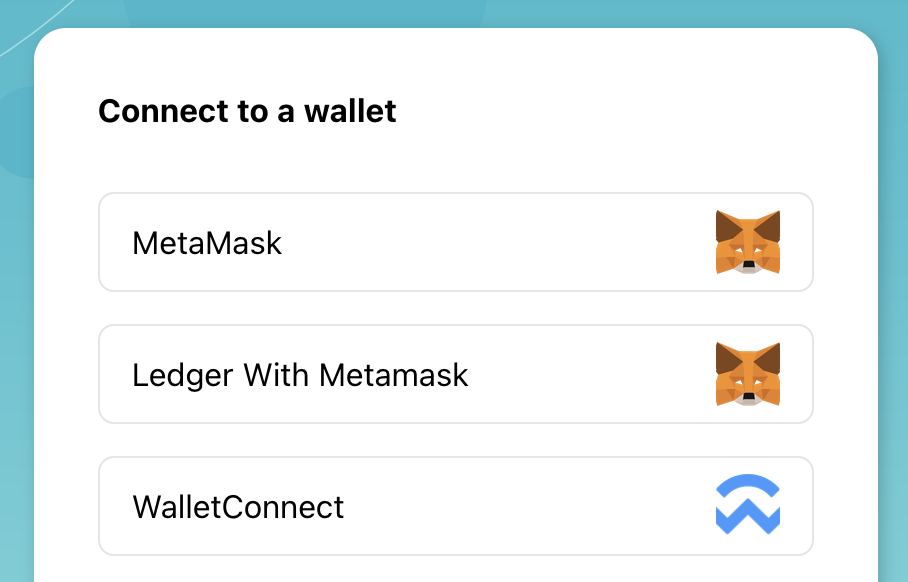This screenshot has width=908, height=582.
Task: Click the word "Metamask" in the Ledger option
Action: tap(393, 375)
